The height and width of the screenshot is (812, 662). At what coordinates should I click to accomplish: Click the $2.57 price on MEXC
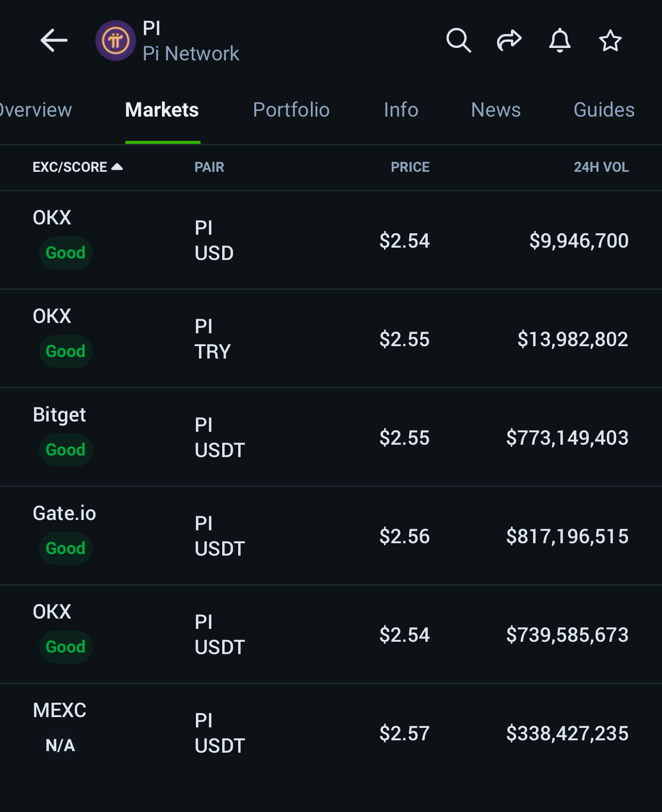pos(404,733)
